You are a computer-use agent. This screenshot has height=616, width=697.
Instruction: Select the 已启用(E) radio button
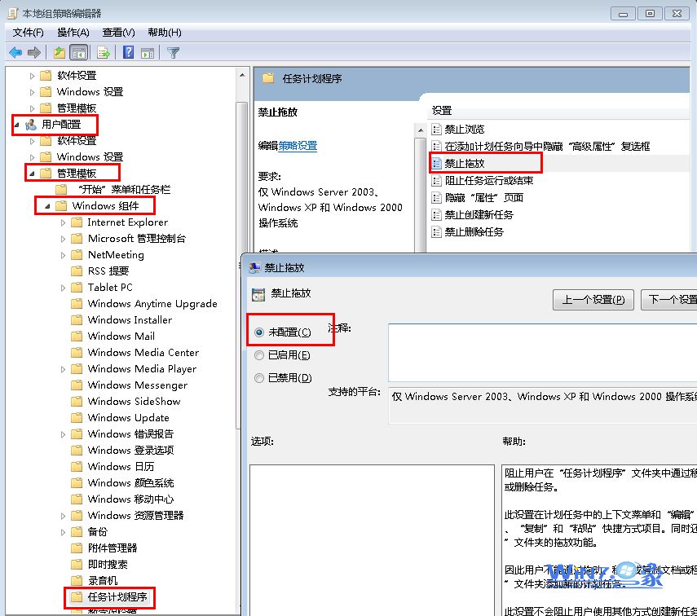(259, 355)
